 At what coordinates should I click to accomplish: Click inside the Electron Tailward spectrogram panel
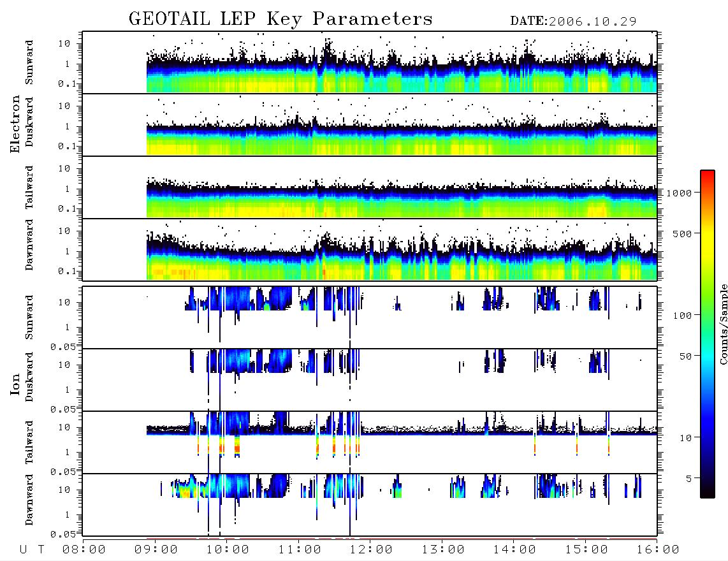point(370,187)
